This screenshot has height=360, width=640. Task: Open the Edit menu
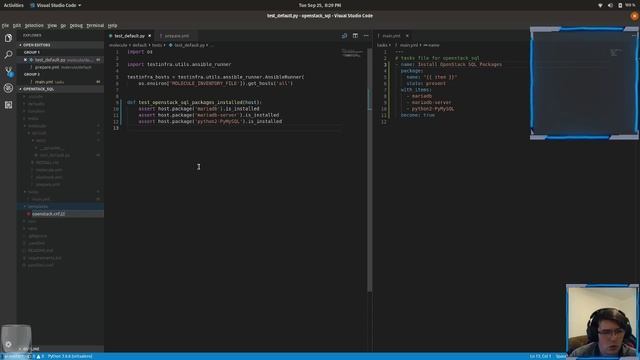coord(17,25)
